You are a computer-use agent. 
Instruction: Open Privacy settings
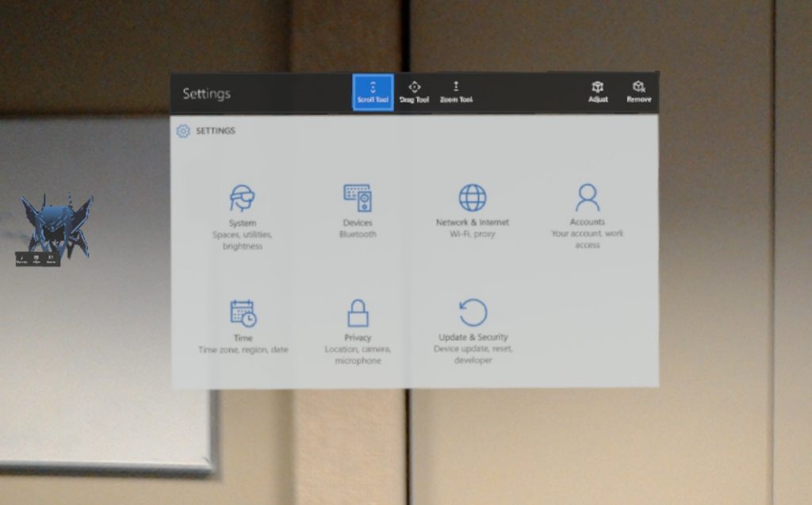(358, 332)
